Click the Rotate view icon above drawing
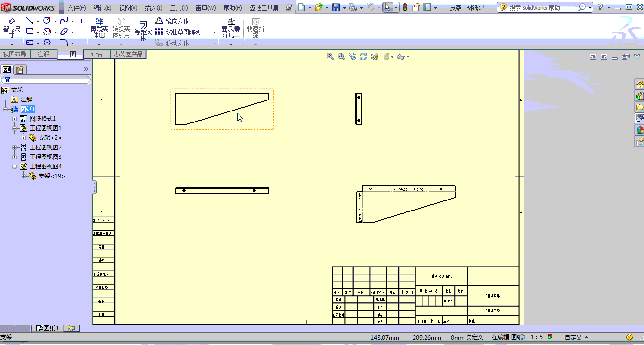This screenshot has width=644, height=345. (x=363, y=56)
